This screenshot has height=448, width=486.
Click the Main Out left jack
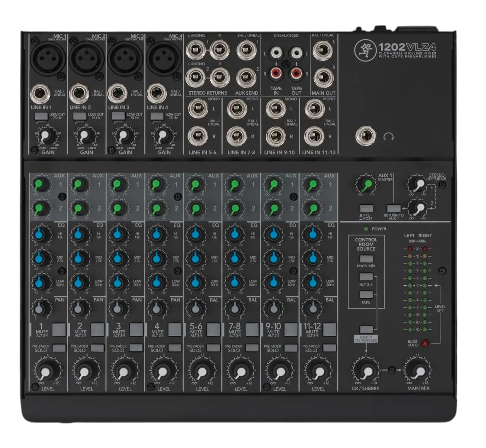(x=323, y=51)
